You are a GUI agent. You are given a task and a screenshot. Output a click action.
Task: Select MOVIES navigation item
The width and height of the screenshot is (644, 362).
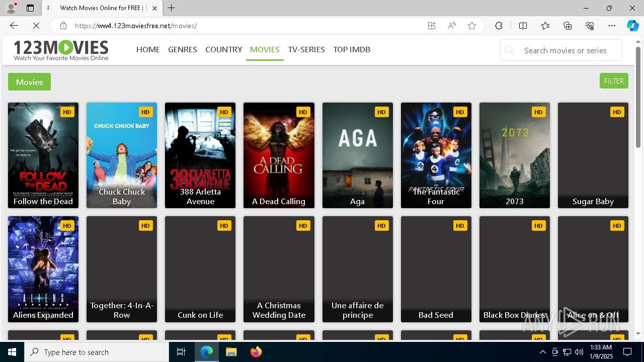(265, 49)
